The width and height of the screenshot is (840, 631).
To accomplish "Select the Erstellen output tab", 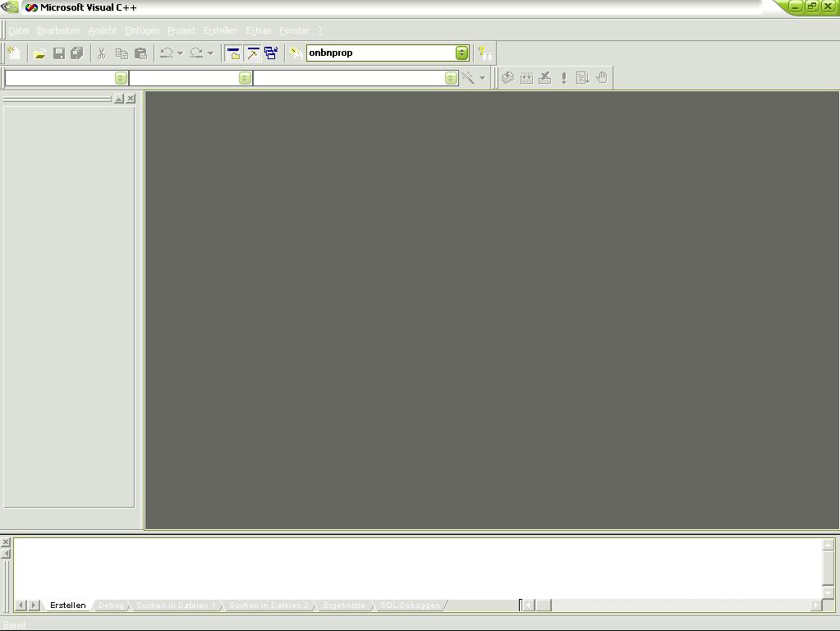I will coord(67,606).
